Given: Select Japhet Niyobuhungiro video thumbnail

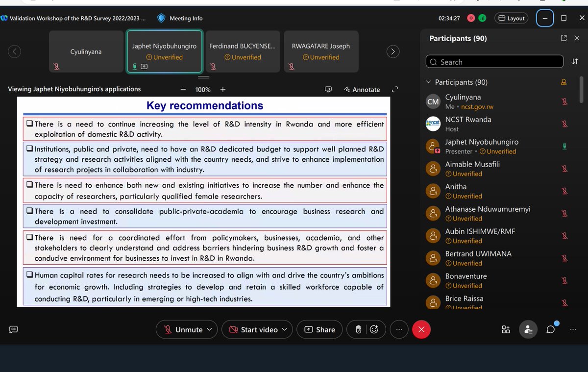Looking at the screenshot, I should (164, 51).
